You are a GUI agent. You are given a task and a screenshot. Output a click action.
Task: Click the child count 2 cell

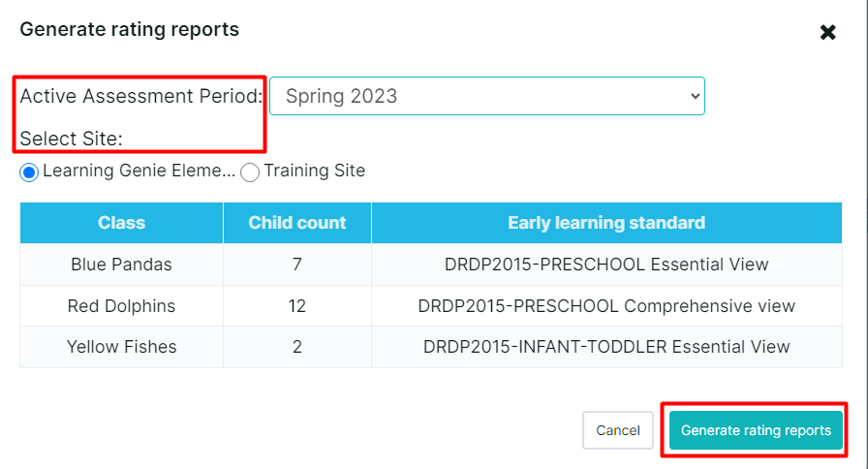[296, 347]
